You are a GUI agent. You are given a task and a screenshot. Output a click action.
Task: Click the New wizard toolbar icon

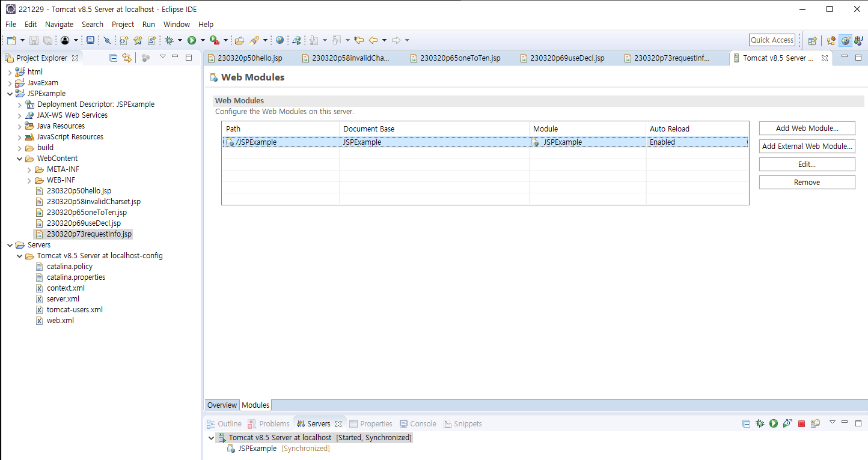click(x=11, y=40)
